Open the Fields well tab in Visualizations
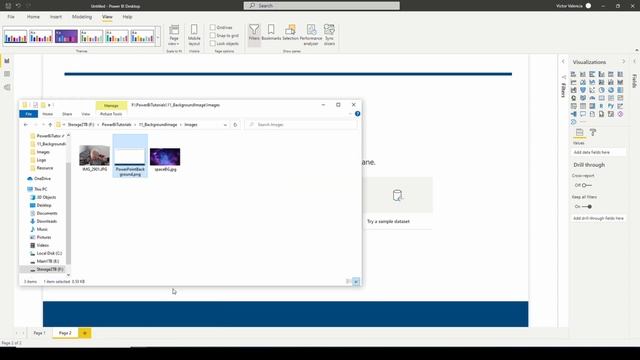 (579, 133)
